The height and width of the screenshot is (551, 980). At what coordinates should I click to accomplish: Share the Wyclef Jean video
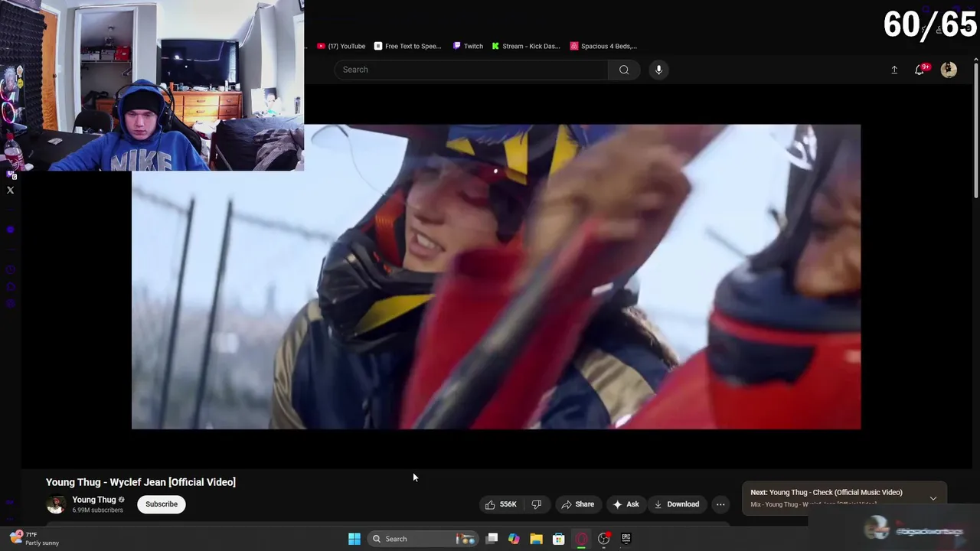pyautogui.click(x=578, y=504)
